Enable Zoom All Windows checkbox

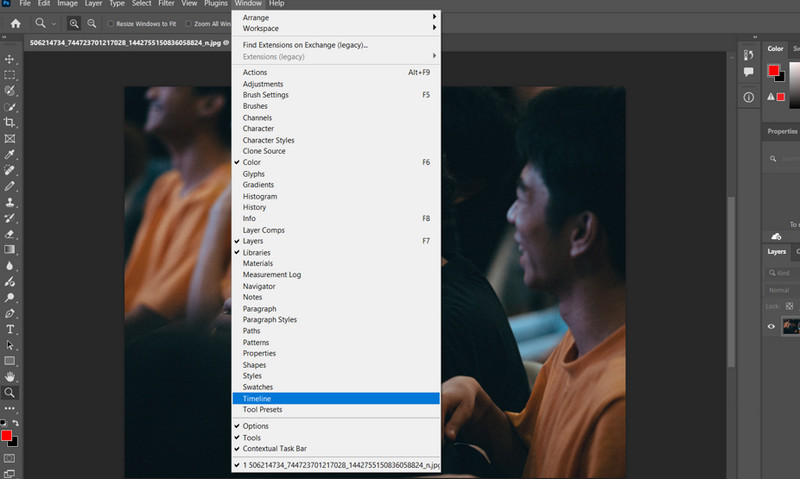pyautogui.click(x=188, y=23)
